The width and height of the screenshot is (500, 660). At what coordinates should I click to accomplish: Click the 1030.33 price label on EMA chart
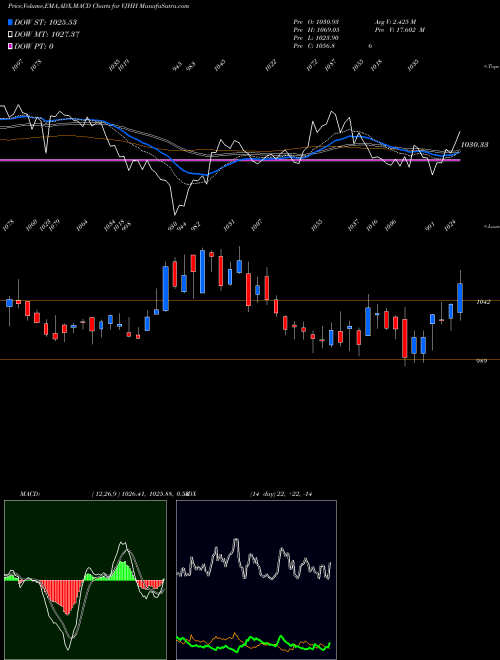474,144
